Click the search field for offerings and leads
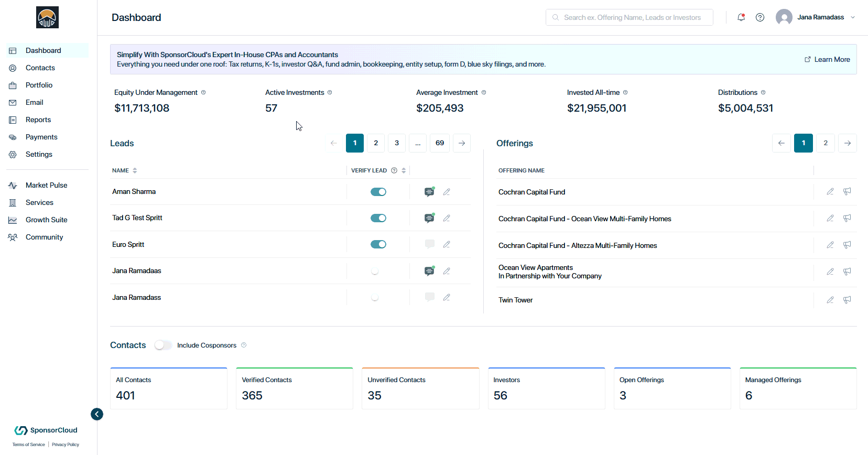This screenshot has height=455, width=868. pos(629,17)
